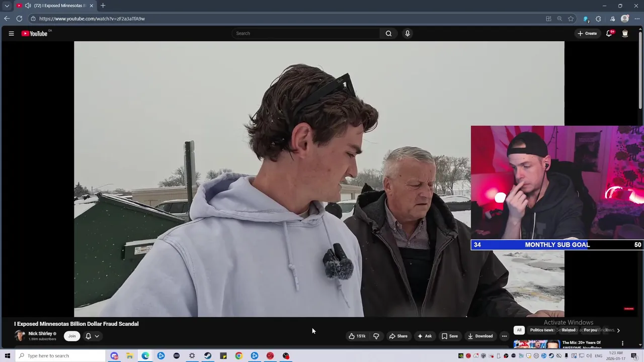Open NVIDIA icon in system tray
Viewport: 644px width, 362px height.
coord(460,356)
